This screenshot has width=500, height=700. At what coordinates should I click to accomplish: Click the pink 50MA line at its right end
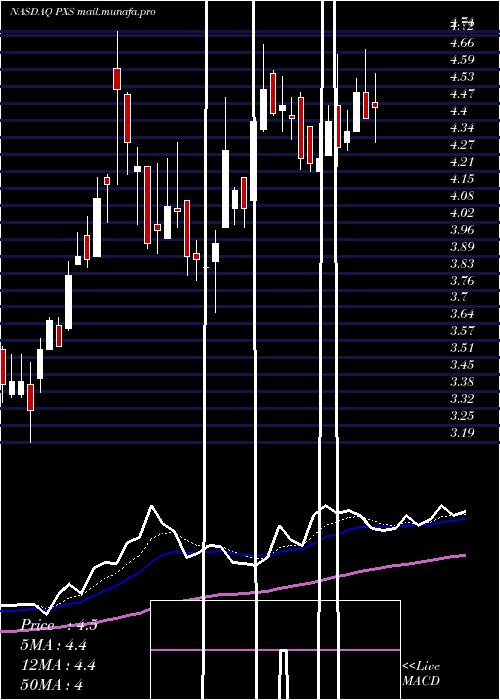[x=462, y=555]
